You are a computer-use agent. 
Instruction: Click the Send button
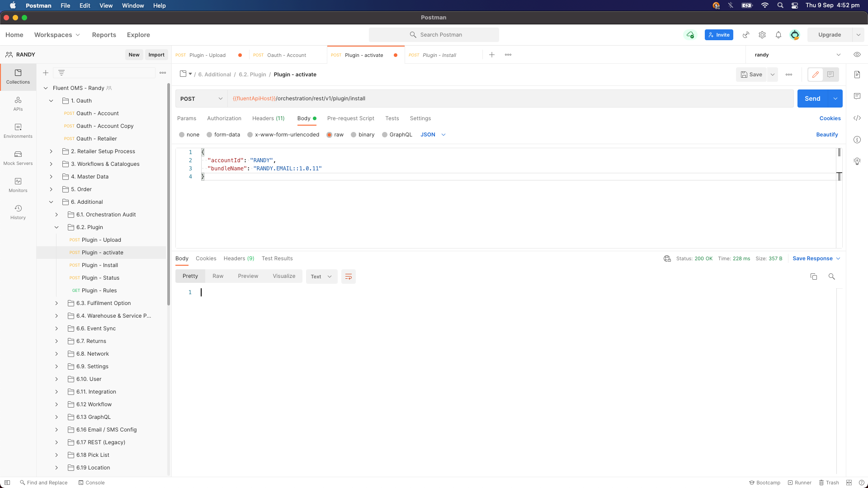[x=812, y=99]
